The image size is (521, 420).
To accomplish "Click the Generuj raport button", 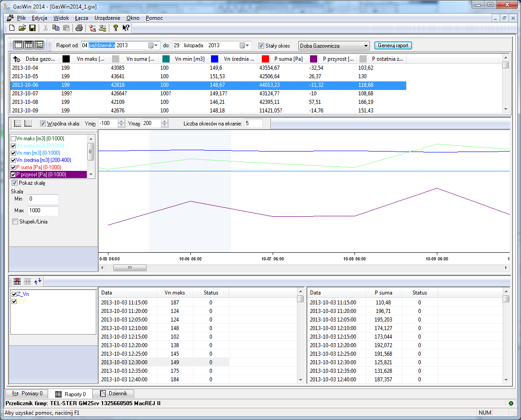I will click(x=393, y=45).
